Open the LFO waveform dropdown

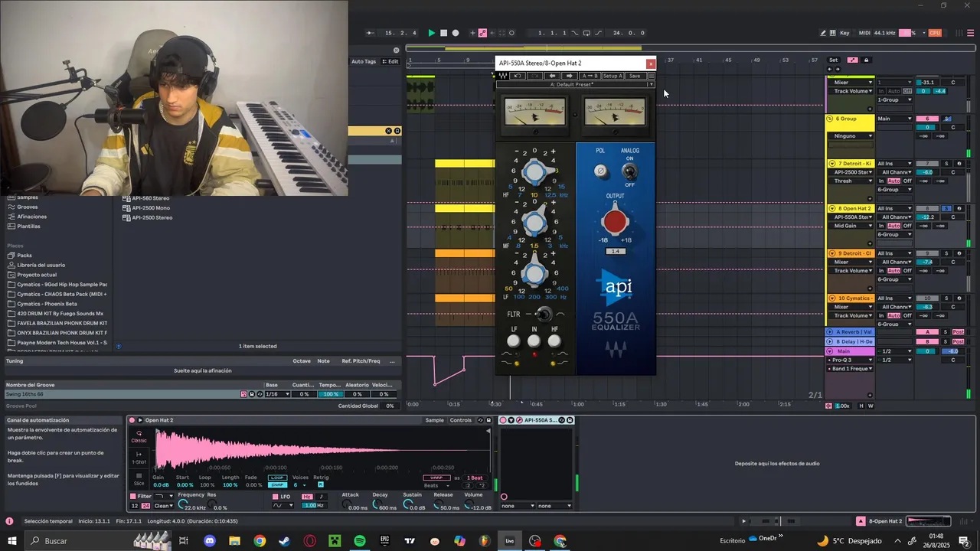283,506
